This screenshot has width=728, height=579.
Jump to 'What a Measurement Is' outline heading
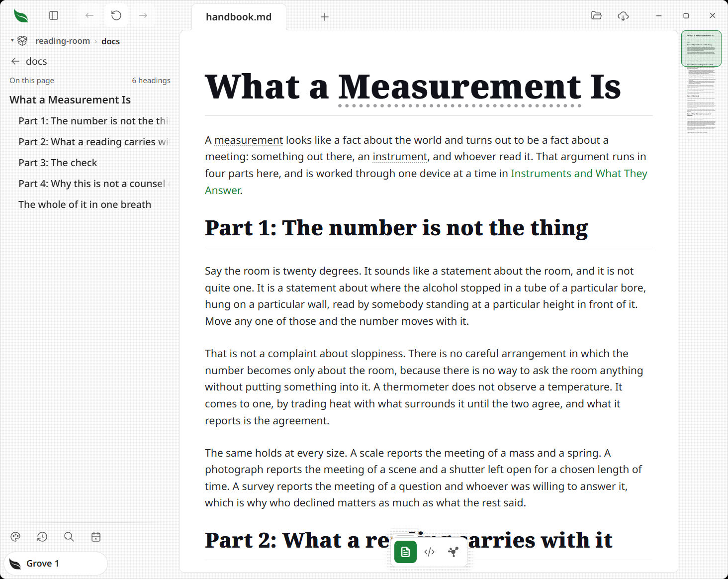click(x=70, y=100)
